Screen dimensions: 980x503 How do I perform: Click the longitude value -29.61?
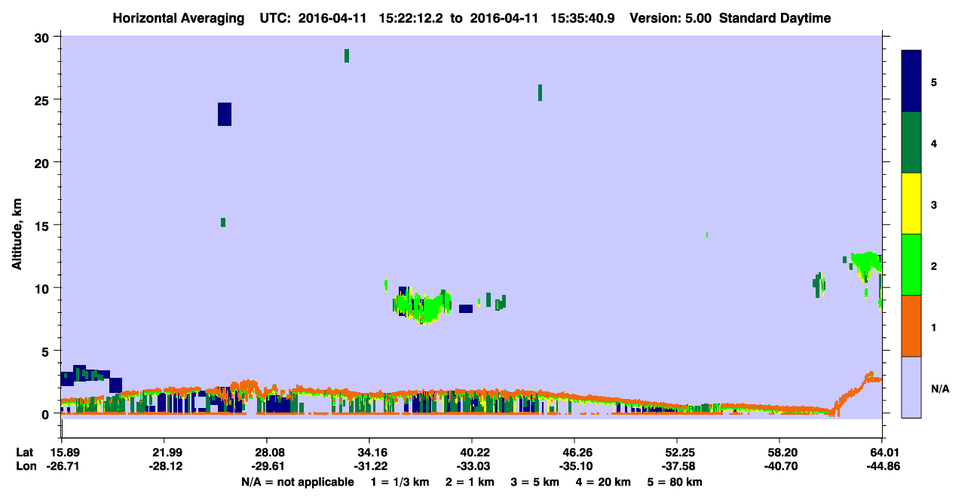pos(266,466)
